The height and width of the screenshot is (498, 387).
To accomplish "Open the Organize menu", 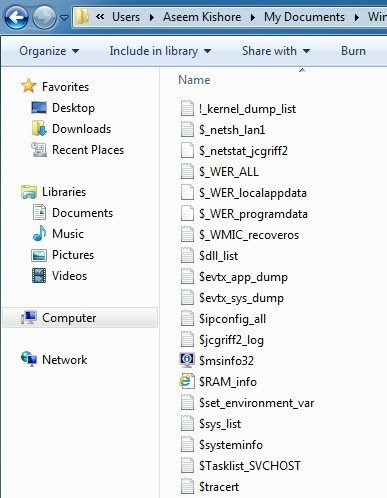I will pos(49,51).
